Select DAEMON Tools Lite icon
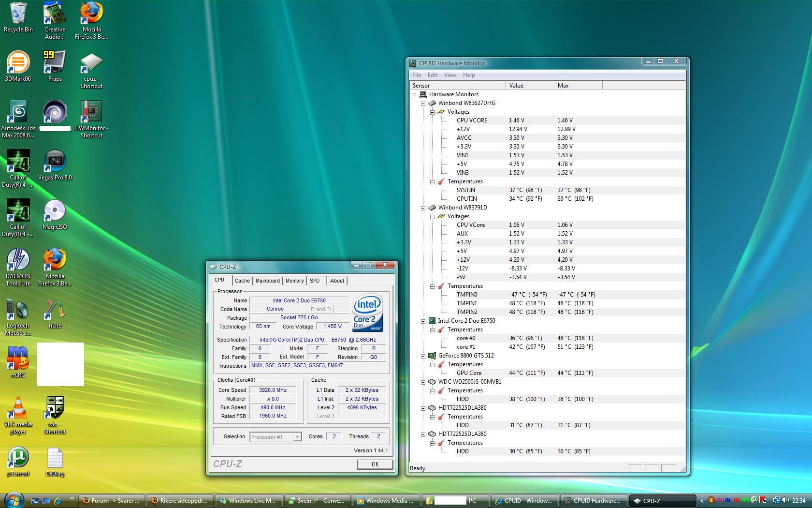 (18, 268)
